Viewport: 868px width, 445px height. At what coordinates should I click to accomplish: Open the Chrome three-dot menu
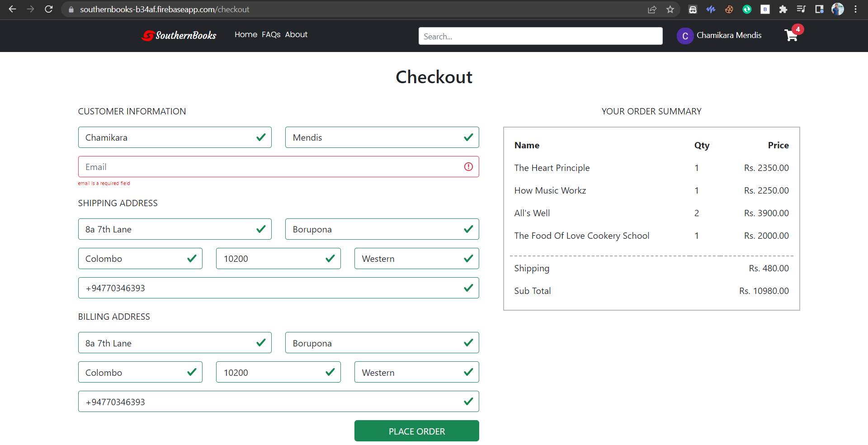point(856,9)
